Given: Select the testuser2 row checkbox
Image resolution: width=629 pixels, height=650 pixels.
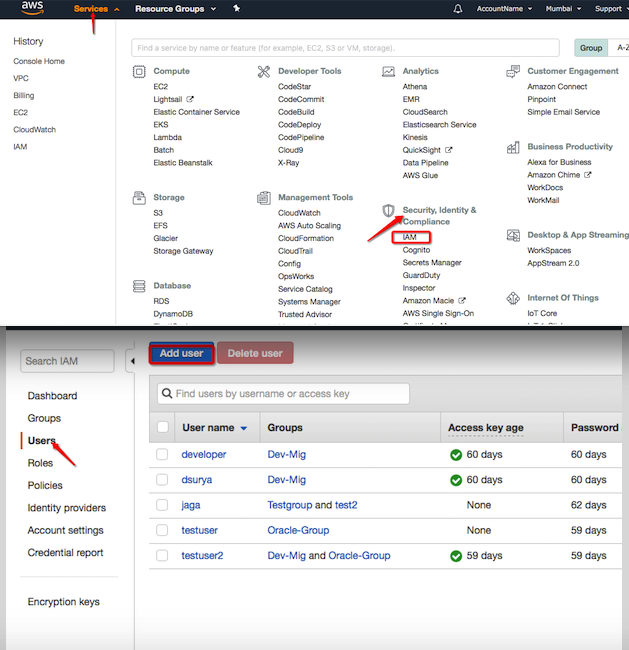Looking at the screenshot, I should click(163, 556).
